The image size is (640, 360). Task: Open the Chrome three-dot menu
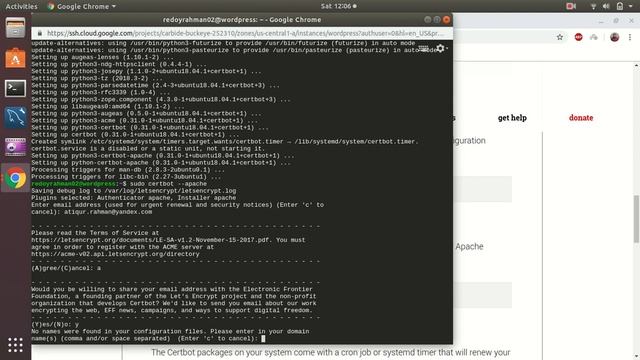[630, 37]
